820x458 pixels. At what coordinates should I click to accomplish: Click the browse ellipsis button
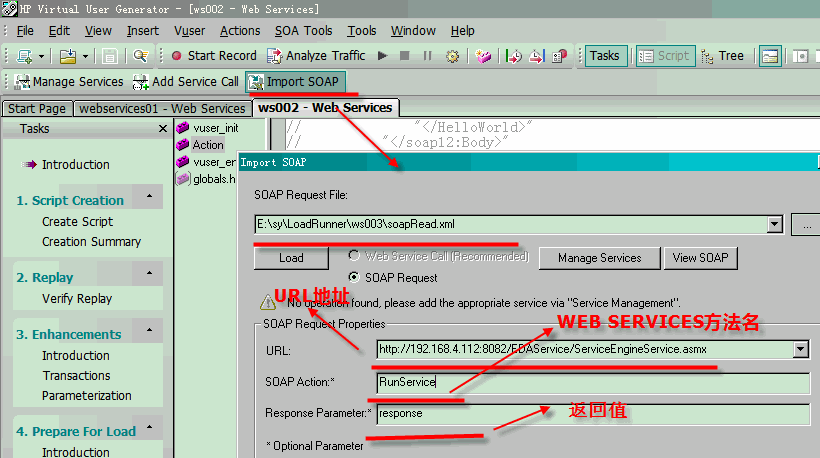click(806, 224)
